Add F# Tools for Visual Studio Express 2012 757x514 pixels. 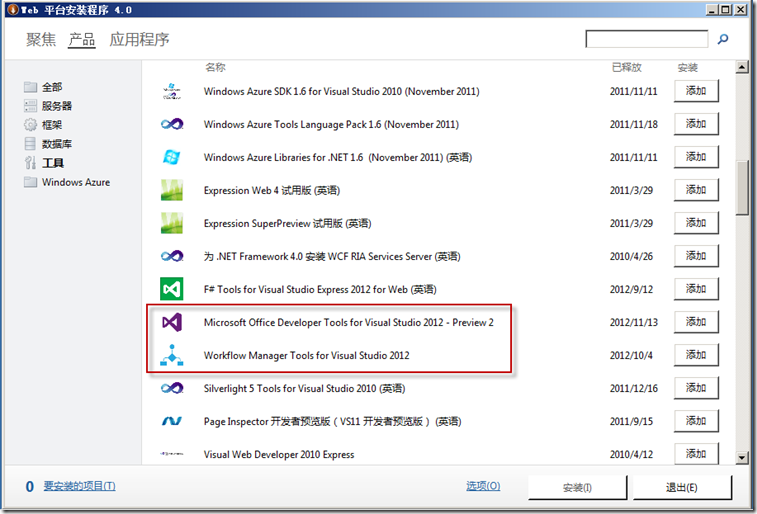pyautogui.click(x=696, y=289)
